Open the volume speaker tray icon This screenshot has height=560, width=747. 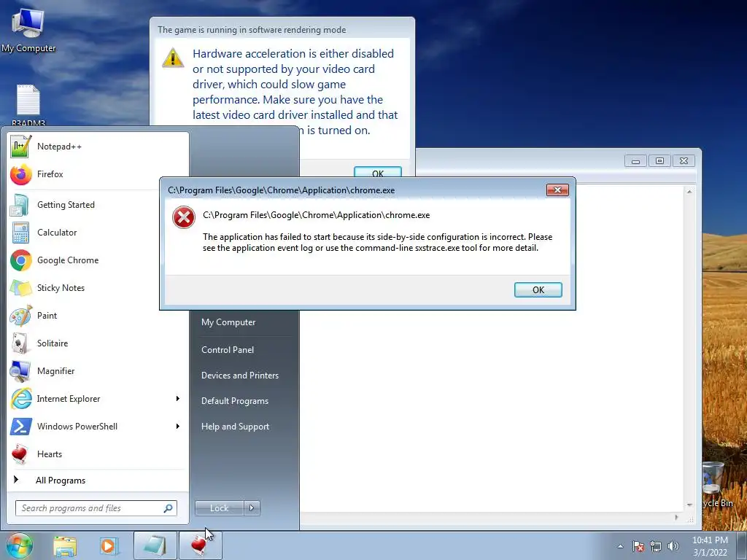[673, 547]
